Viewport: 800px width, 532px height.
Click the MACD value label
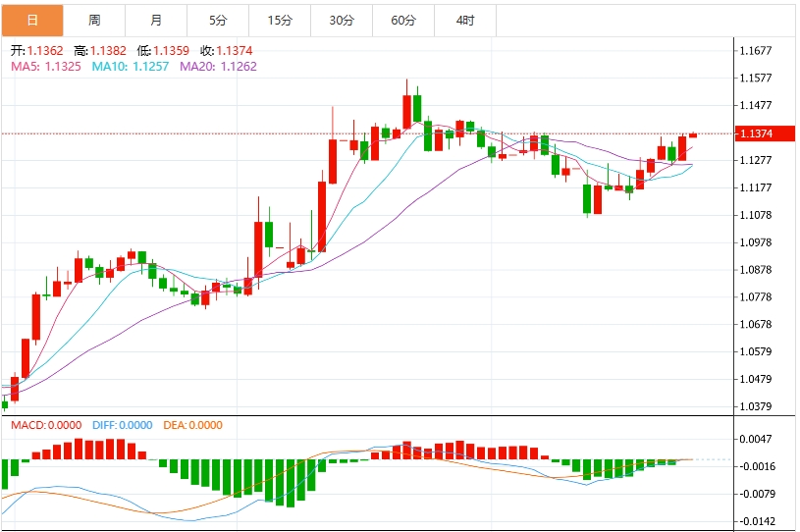[x=46, y=425]
